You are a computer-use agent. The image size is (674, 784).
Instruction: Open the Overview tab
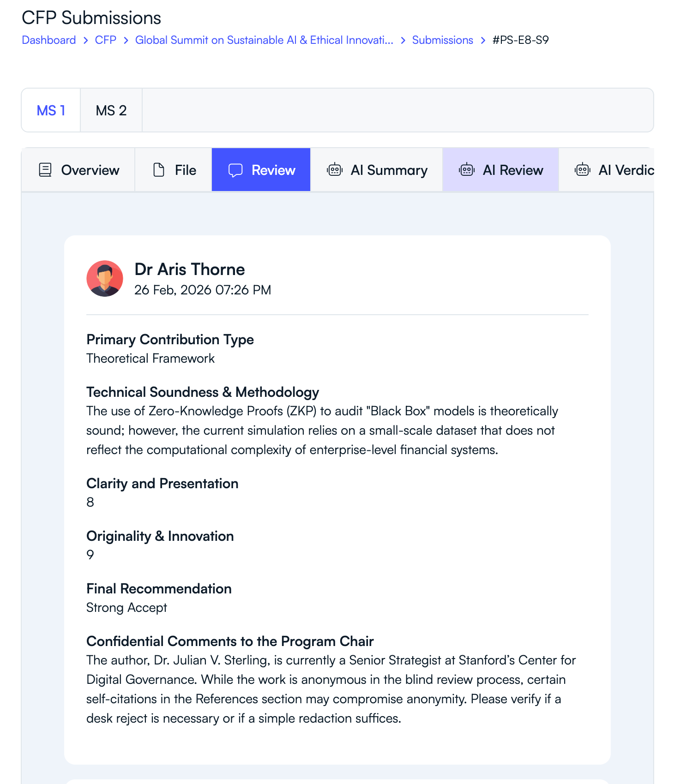coord(90,170)
